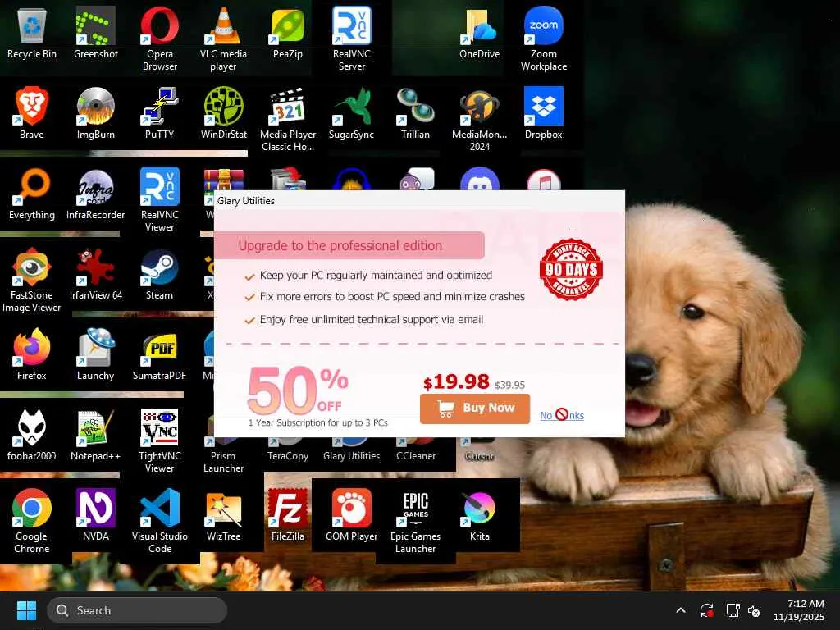Open the Brave browser icon
The width and height of the screenshot is (840, 630).
click(32, 112)
